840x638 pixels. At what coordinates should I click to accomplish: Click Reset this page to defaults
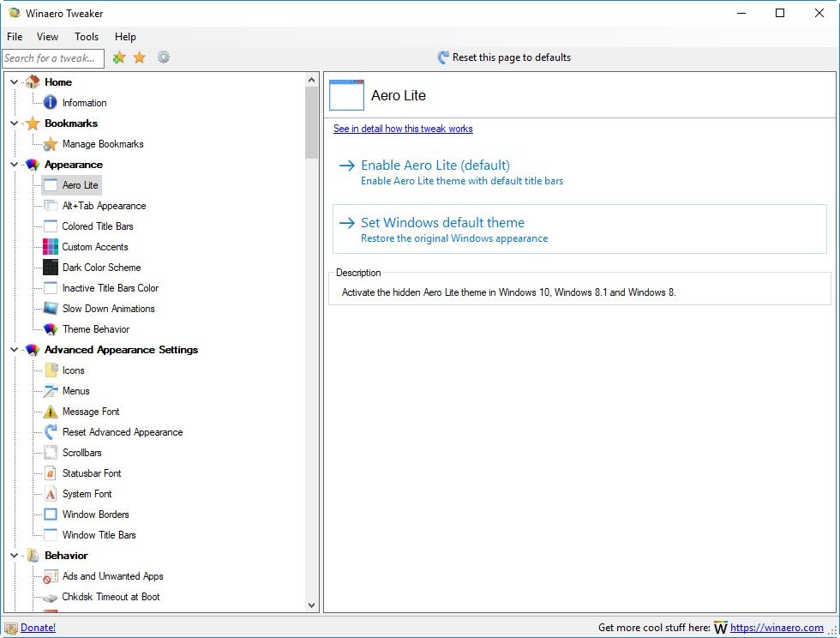pos(504,57)
